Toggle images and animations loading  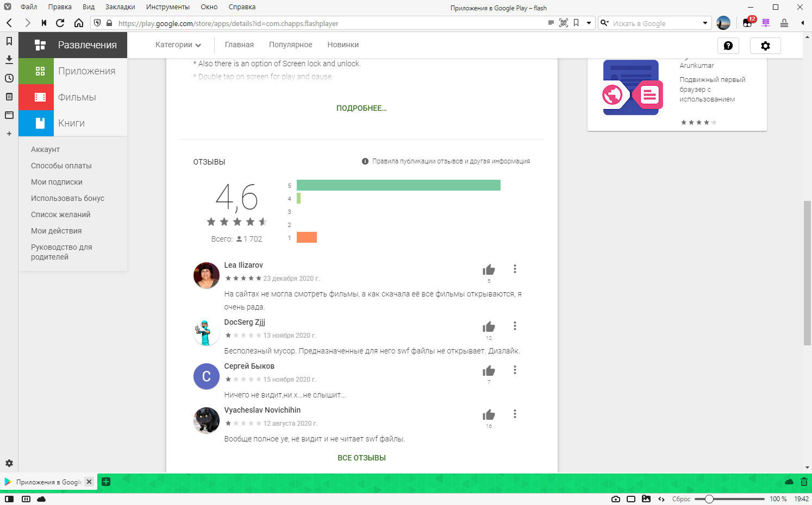(646, 498)
